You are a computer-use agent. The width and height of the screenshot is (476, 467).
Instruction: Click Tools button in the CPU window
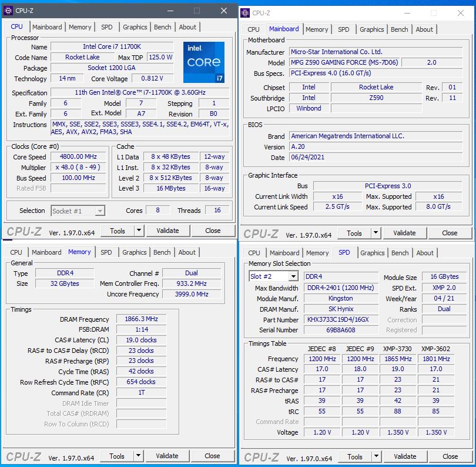(x=118, y=231)
